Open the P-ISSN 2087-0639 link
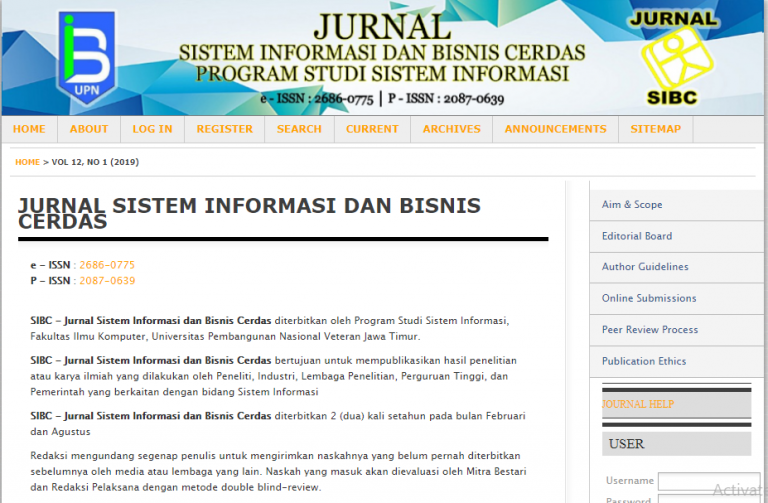This screenshot has height=503, width=768. (x=106, y=281)
